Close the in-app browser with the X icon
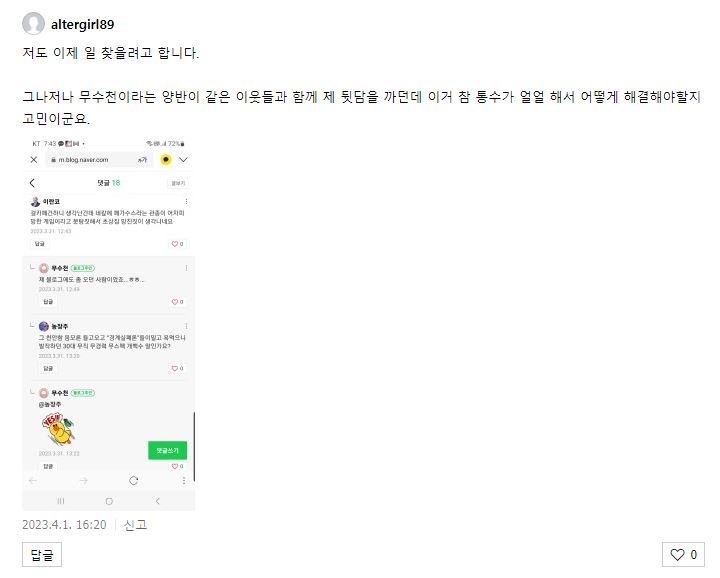 pos(34,160)
